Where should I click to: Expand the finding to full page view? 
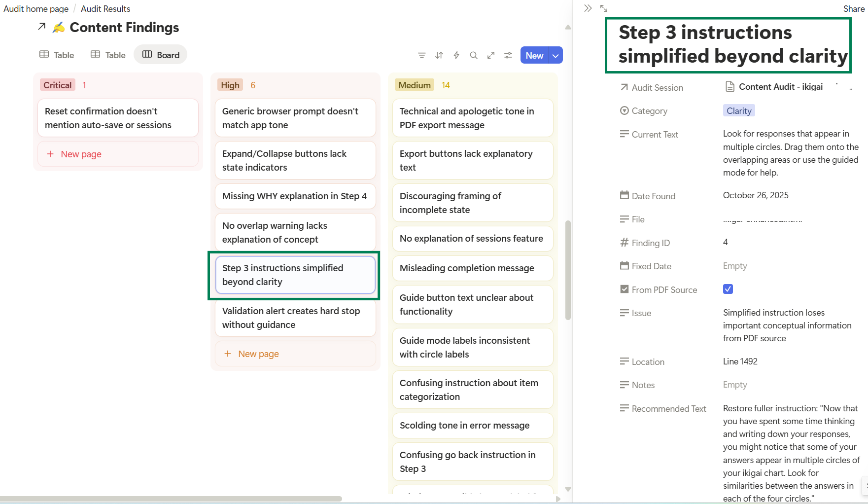click(604, 8)
